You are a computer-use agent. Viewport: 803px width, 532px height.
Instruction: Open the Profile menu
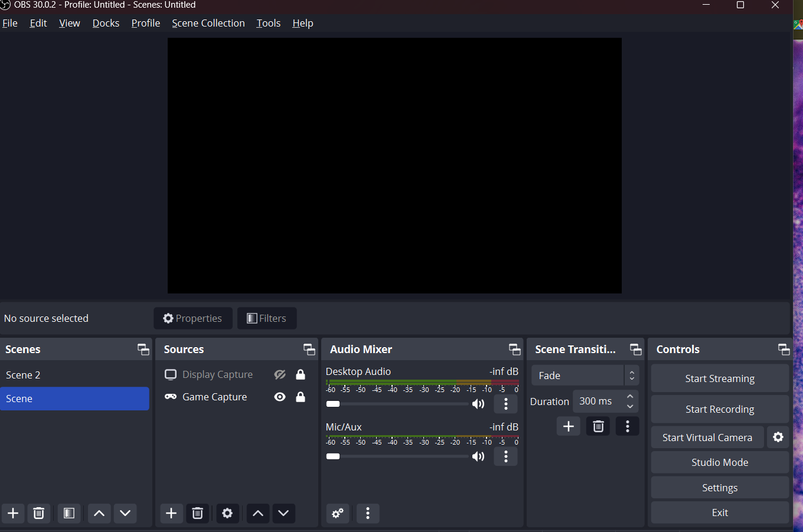coord(146,23)
